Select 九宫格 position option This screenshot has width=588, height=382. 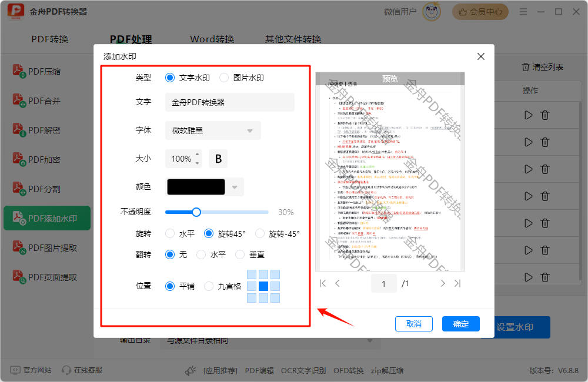pos(209,286)
